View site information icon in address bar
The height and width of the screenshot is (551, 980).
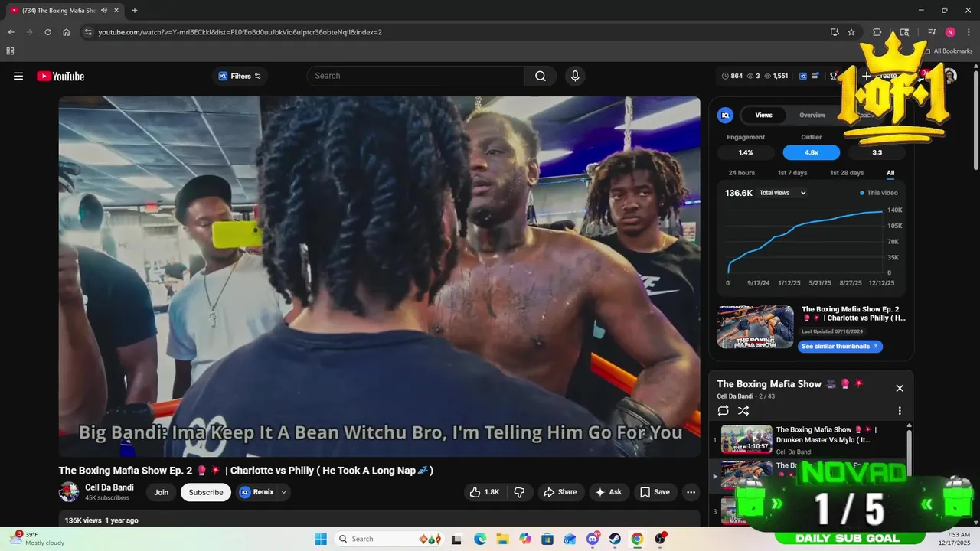click(x=88, y=32)
